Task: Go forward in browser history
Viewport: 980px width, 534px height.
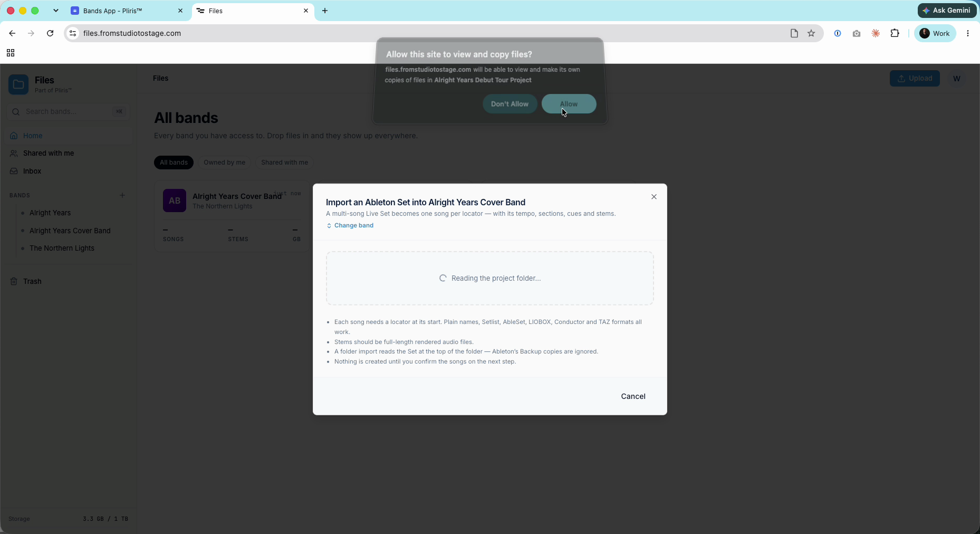Action: [x=31, y=33]
